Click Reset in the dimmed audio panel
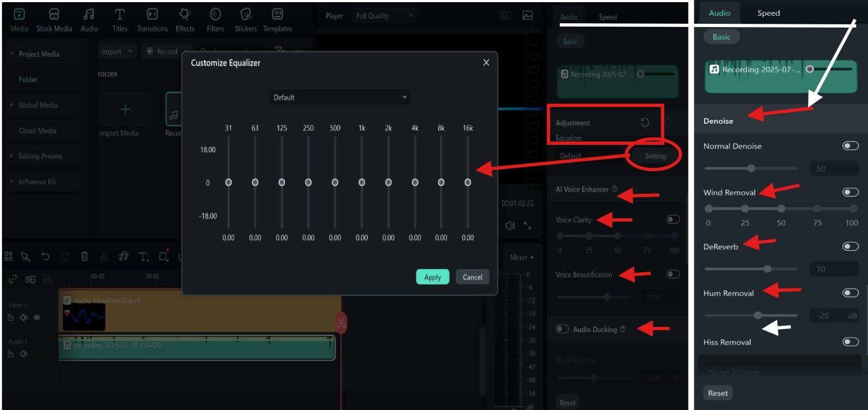Screen dimensions: 868x410 pos(567,402)
